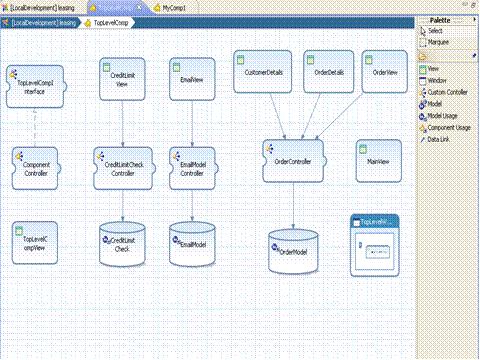480x360 pixels.
Task: Close the TopLevelComp editor tab
Action: 139,7
